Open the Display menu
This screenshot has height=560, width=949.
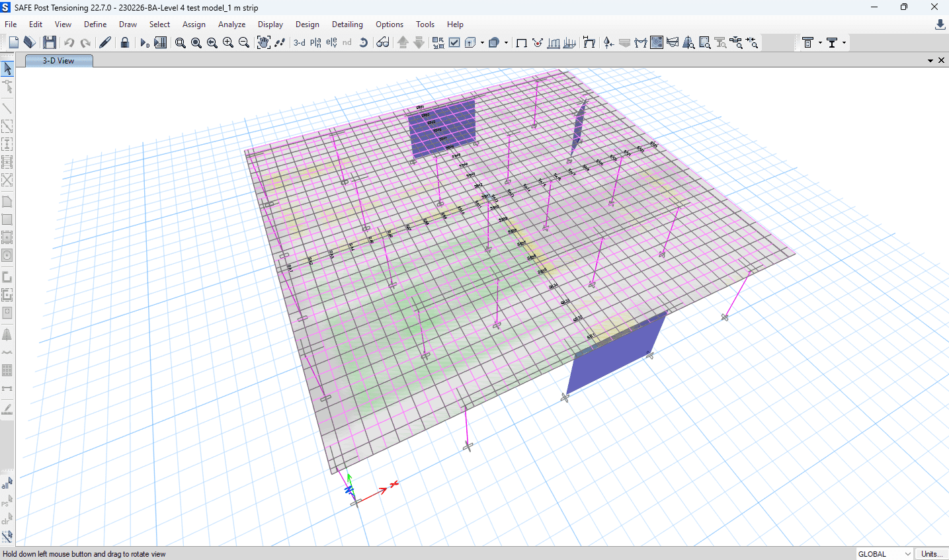click(270, 24)
